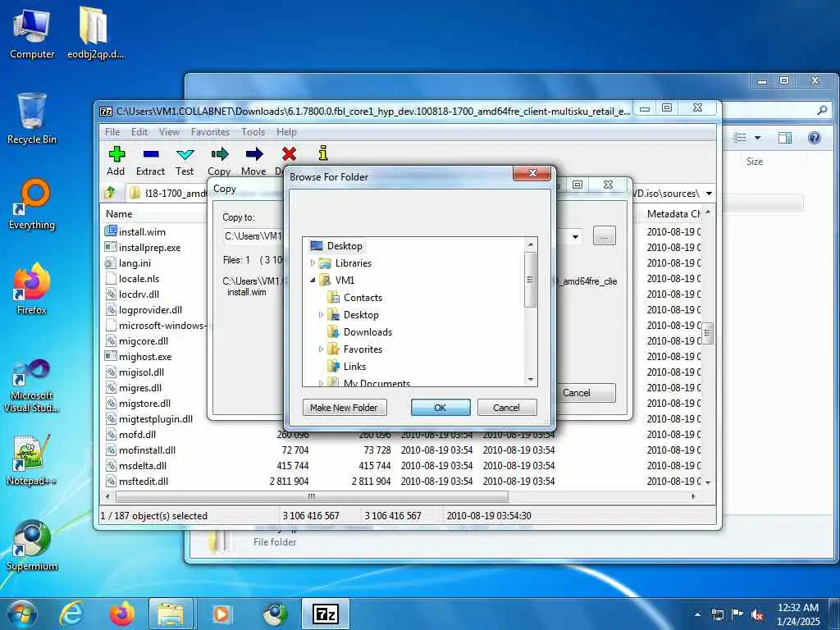
Task: Click Make New Folder button
Action: [x=344, y=407]
